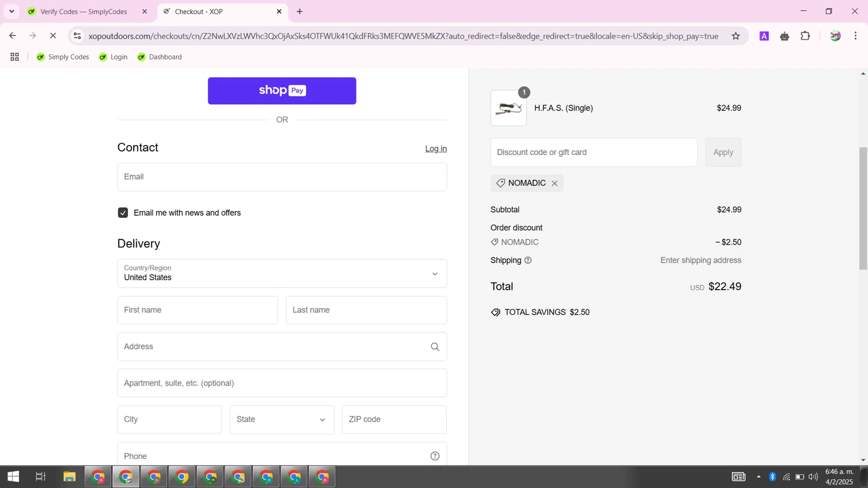
Task: Click the Wi-Fi network tray icon
Action: click(786, 477)
